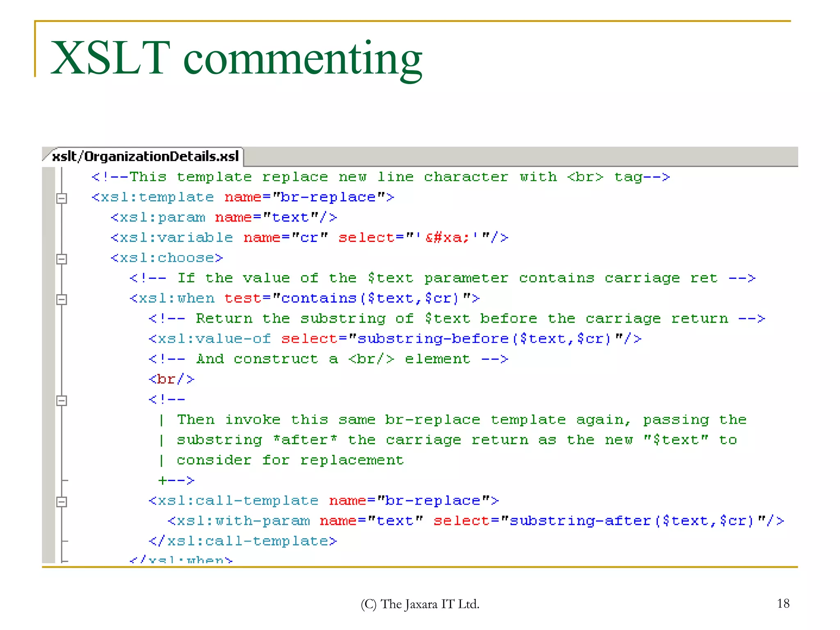
Task: Click the slide page number 18
Action: coord(783,603)
